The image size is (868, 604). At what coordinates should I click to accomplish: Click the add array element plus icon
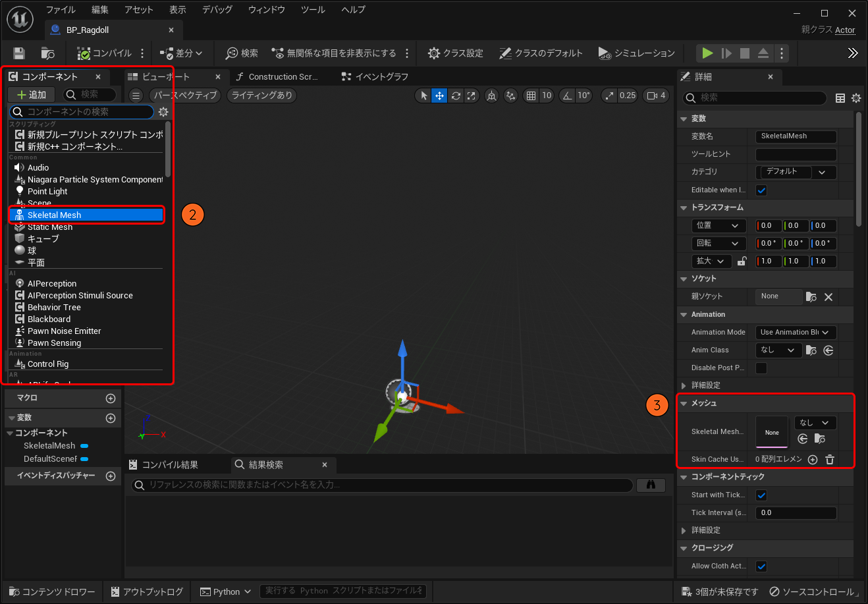tap(813, 460)
